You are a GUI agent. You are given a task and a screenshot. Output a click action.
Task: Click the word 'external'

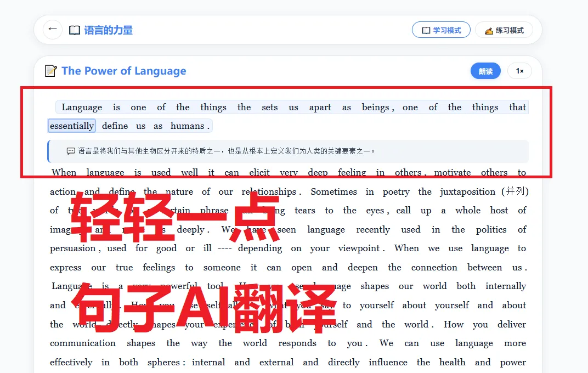coord(276,363)
